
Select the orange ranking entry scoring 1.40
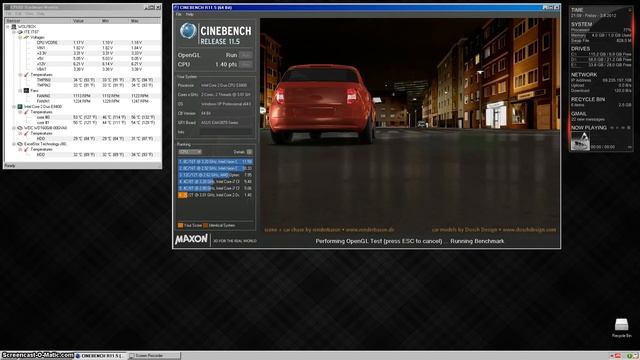tap(215, 195)
